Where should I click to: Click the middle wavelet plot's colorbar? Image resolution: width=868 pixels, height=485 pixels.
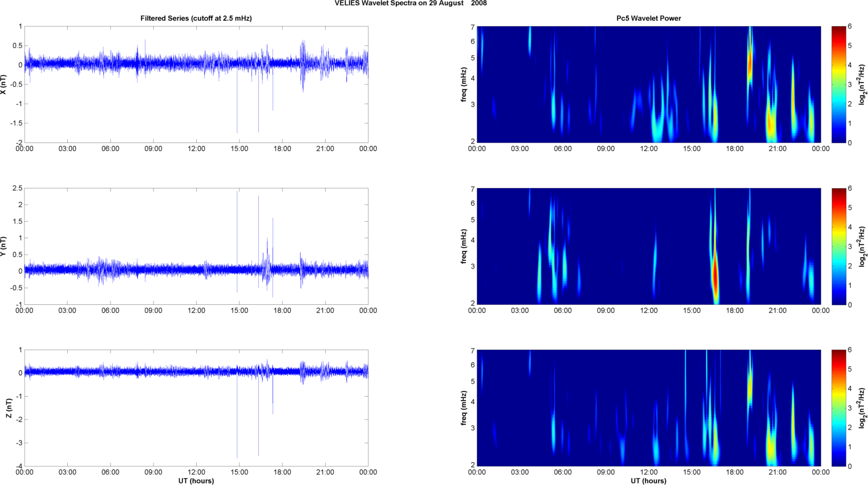click(838, 246)
